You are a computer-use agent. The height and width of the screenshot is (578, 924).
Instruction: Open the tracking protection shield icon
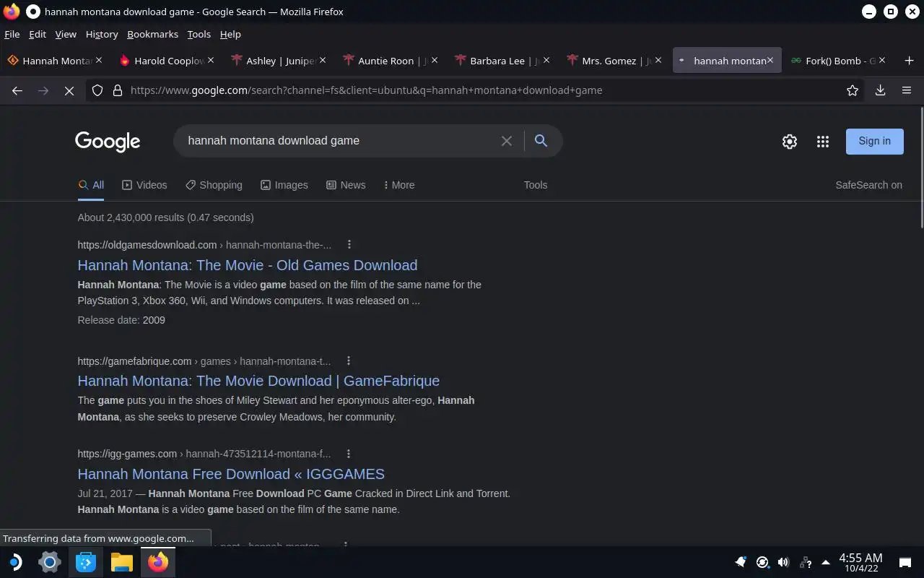pos(97,90)
